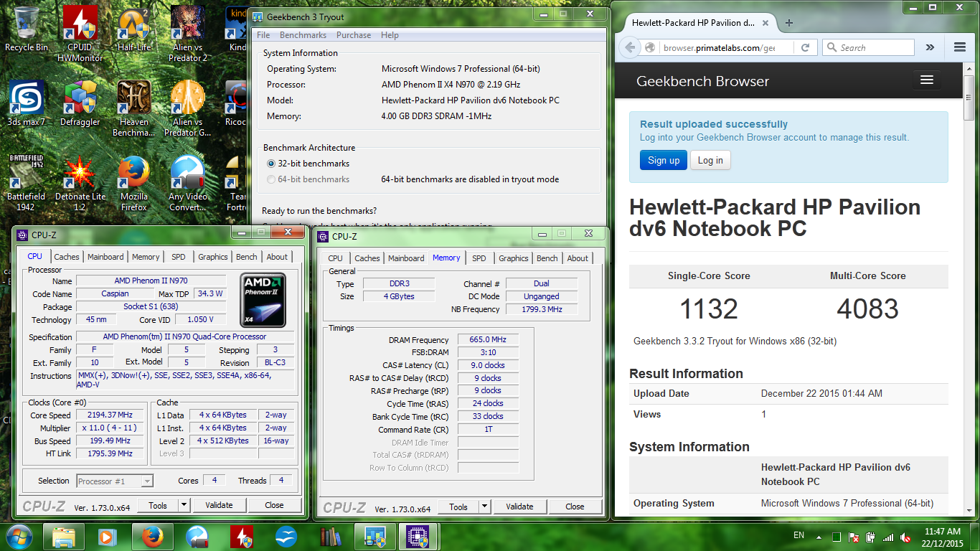This screenshot has width=980, height=551.
Task: Select the 3ds max 7 desktop icon
Action: [27, 103]
